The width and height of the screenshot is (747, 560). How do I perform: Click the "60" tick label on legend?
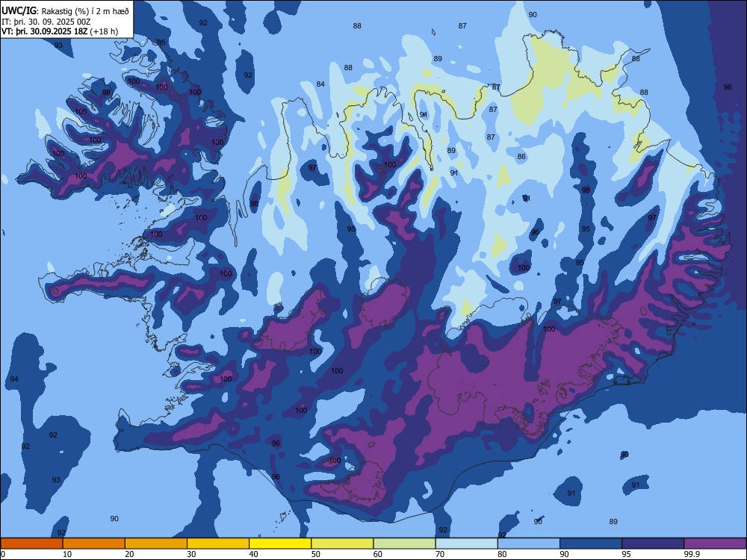[x=378, y=554]
